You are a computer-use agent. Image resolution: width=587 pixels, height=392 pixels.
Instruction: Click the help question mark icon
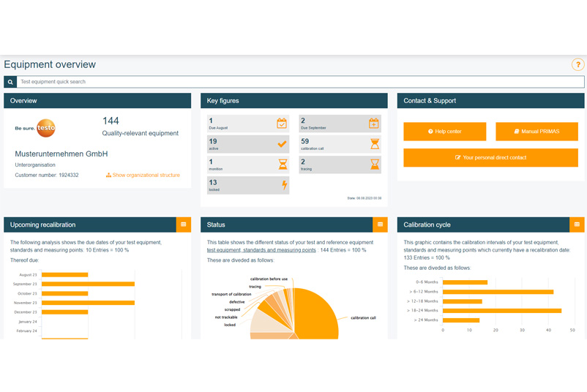click(x=577, y=65)
